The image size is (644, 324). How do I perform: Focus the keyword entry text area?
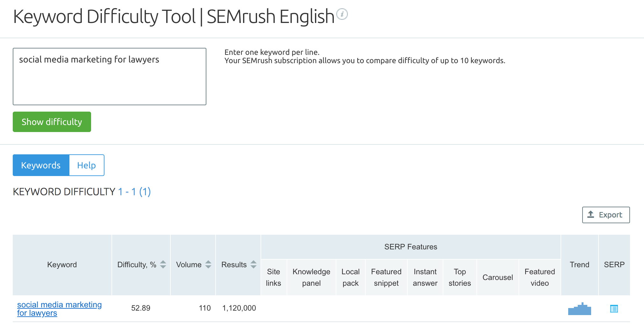click(110, 77)
